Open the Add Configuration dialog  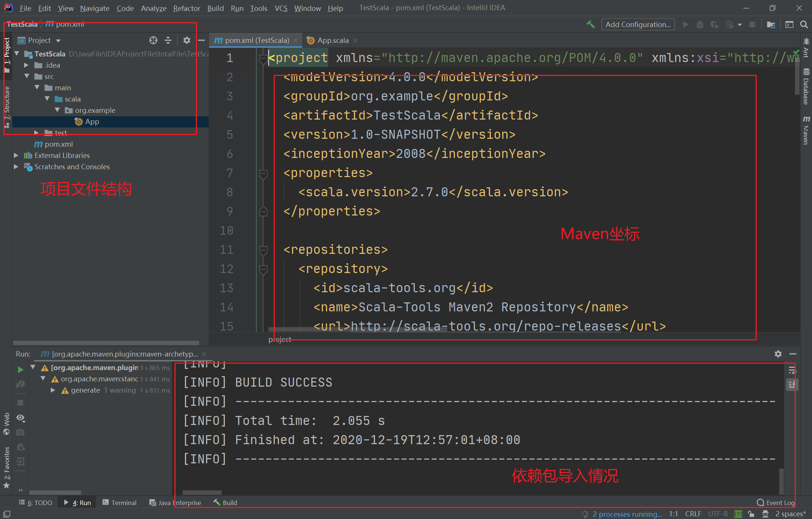point(638,24)
